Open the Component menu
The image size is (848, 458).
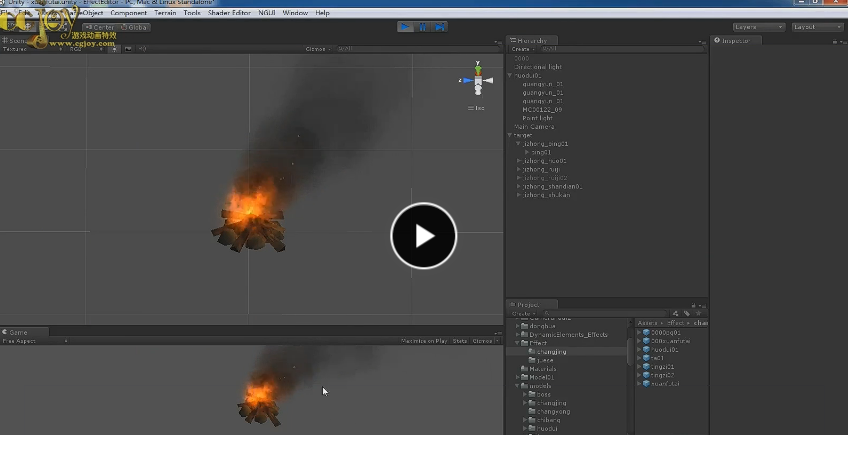tap(128, 12)
